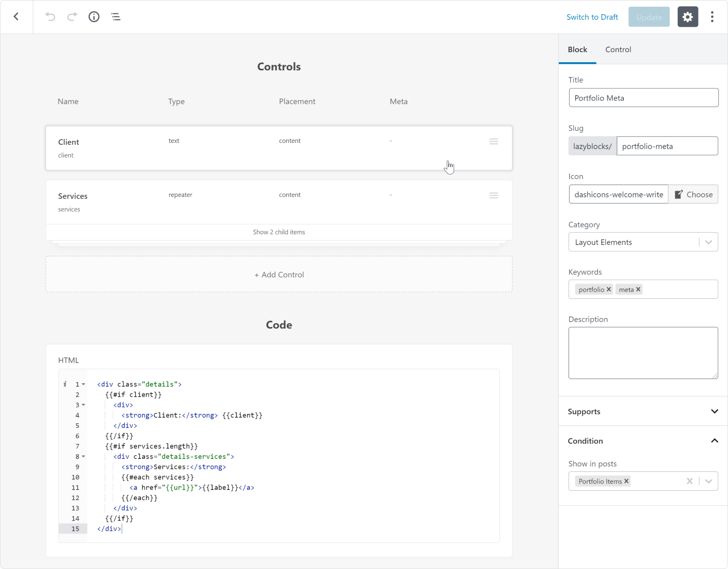Open the Category dropdown
728x569 pixels.
[643, 242]
